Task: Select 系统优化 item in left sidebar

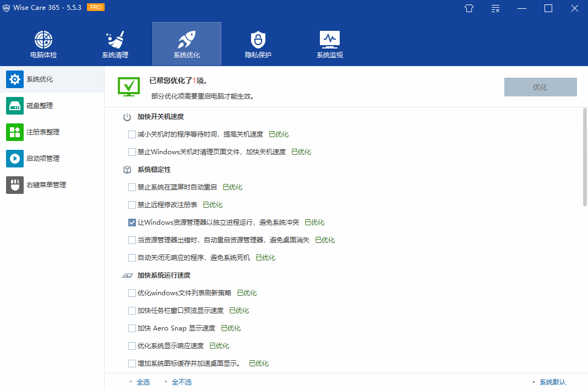Action: point(40,79)
